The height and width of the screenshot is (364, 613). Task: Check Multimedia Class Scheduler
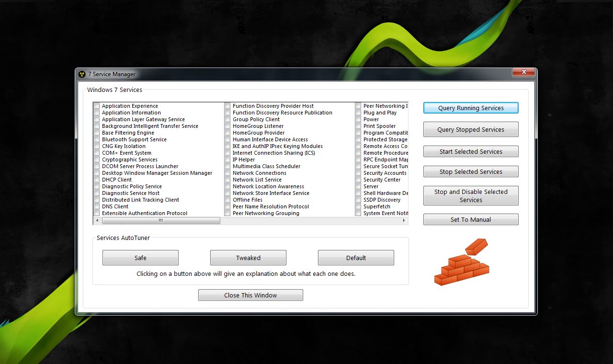(227, 166)
